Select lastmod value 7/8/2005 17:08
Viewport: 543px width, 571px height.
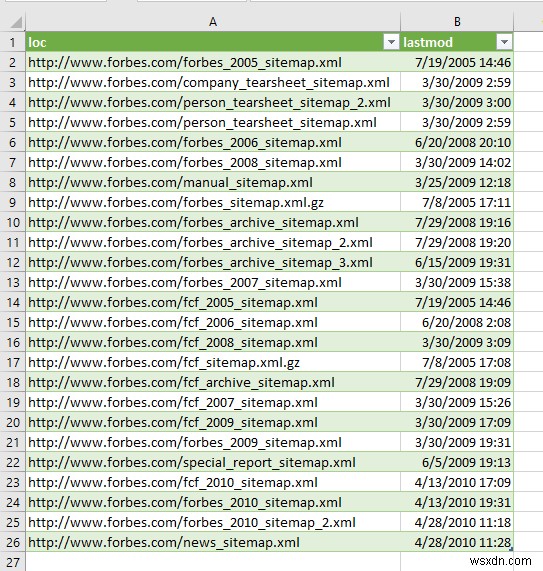tap(457, 362)
